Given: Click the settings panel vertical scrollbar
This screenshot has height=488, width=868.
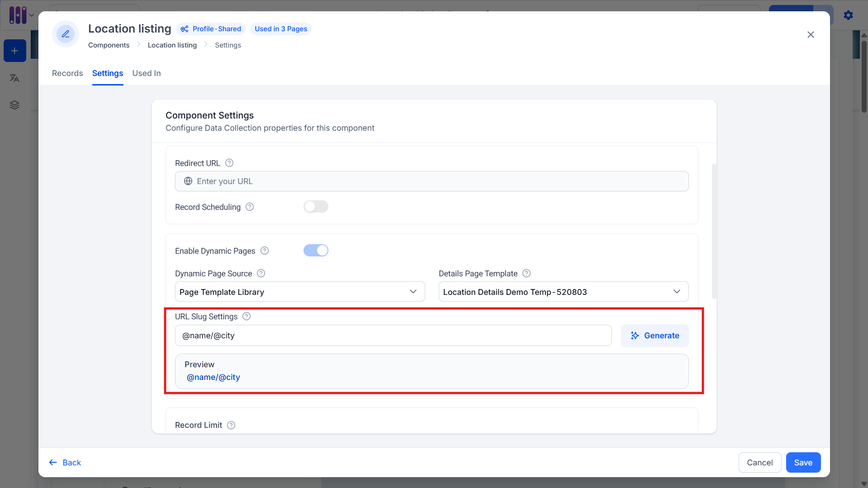Looking at the screenshot, I should pyautogui.click(x=714, y=231).
